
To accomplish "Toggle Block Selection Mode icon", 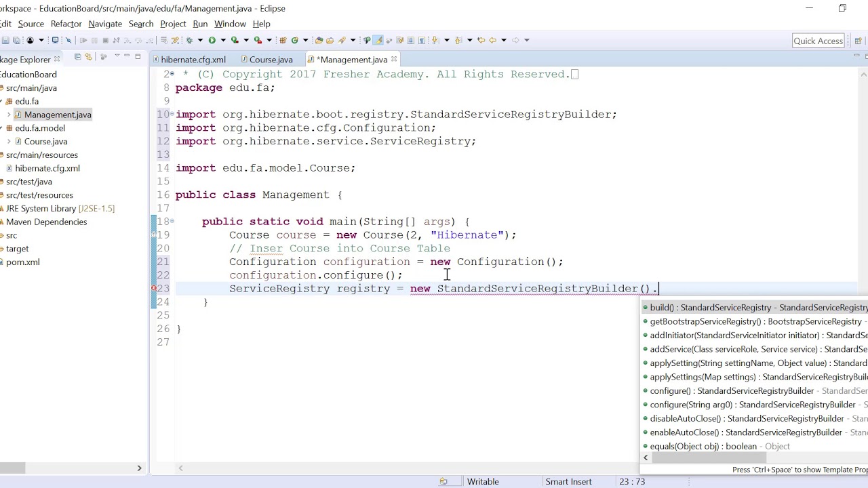I will [411, 41].
